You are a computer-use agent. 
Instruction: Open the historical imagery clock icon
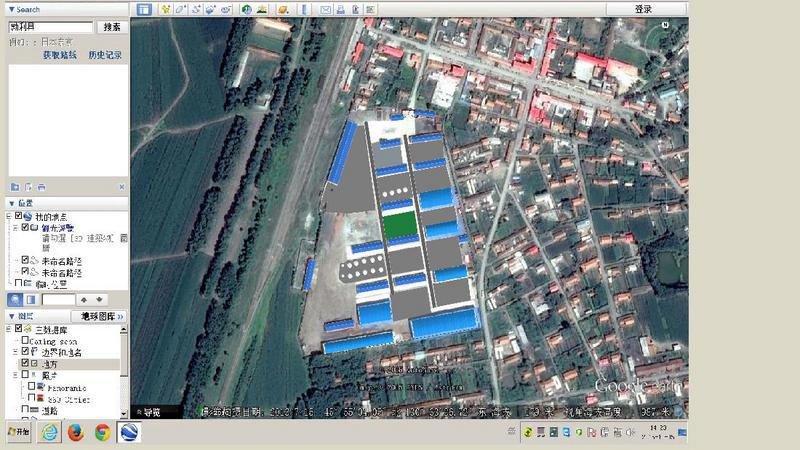pos(246,9)
